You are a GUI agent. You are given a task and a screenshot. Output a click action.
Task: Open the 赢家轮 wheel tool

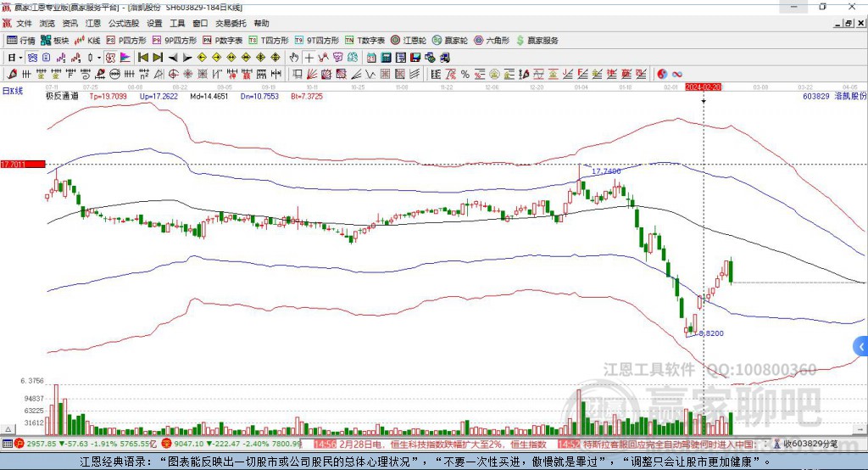tap(450, 41)
